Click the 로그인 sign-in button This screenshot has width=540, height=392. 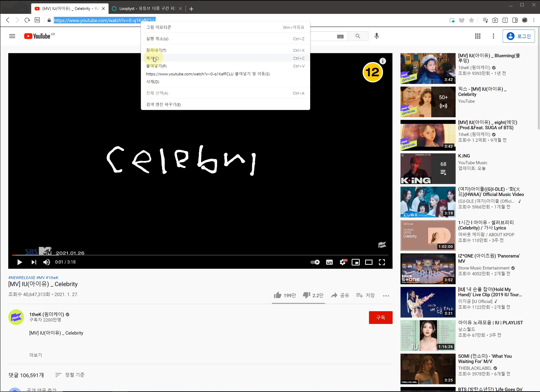click(519, 36)
